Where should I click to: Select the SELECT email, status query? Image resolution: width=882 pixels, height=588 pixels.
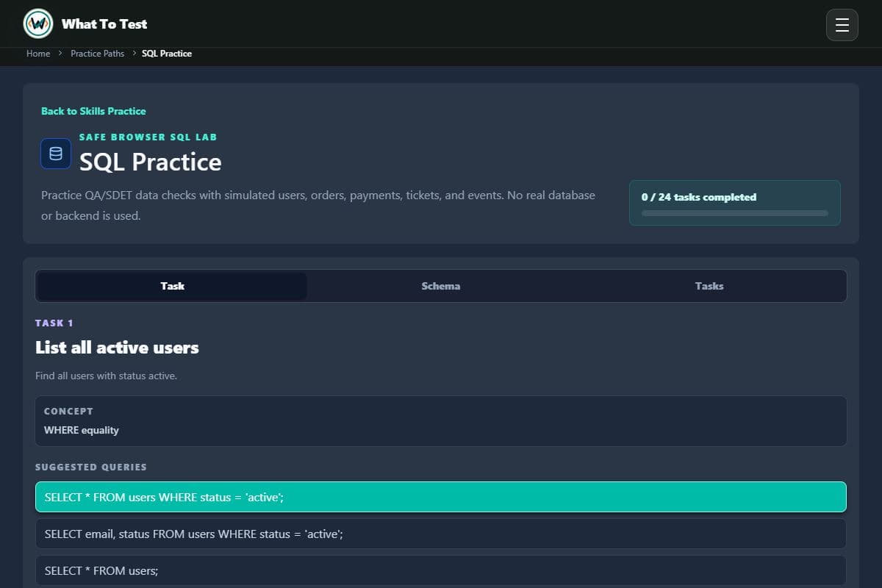click(x=441, y=534)
